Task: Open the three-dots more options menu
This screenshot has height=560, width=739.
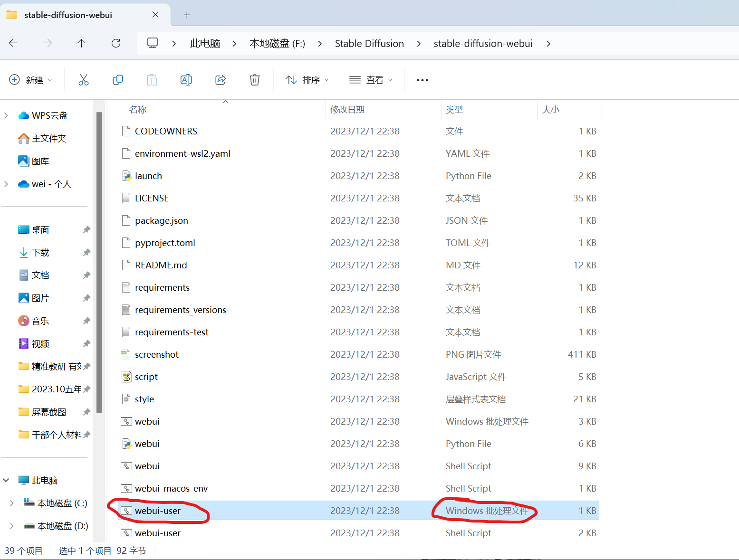Action: click(422, 80)
